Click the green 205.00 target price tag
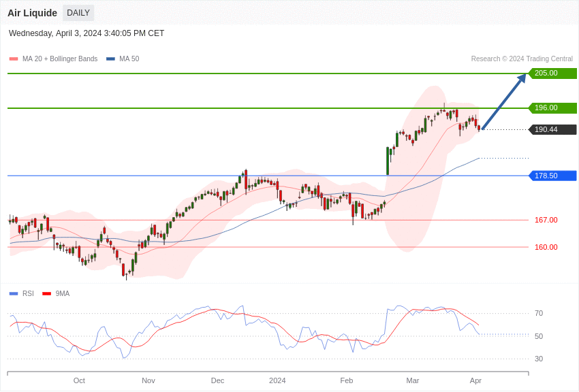This screenshot has height=392, width=579. click(x=552, y=73)
